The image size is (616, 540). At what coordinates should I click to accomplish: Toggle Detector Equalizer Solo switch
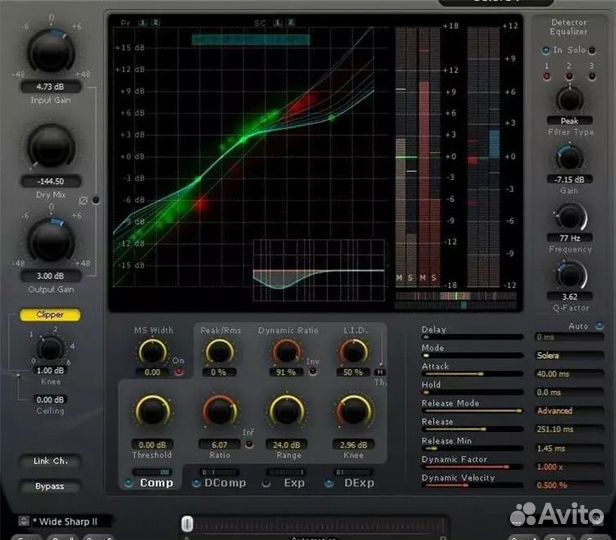592,50
